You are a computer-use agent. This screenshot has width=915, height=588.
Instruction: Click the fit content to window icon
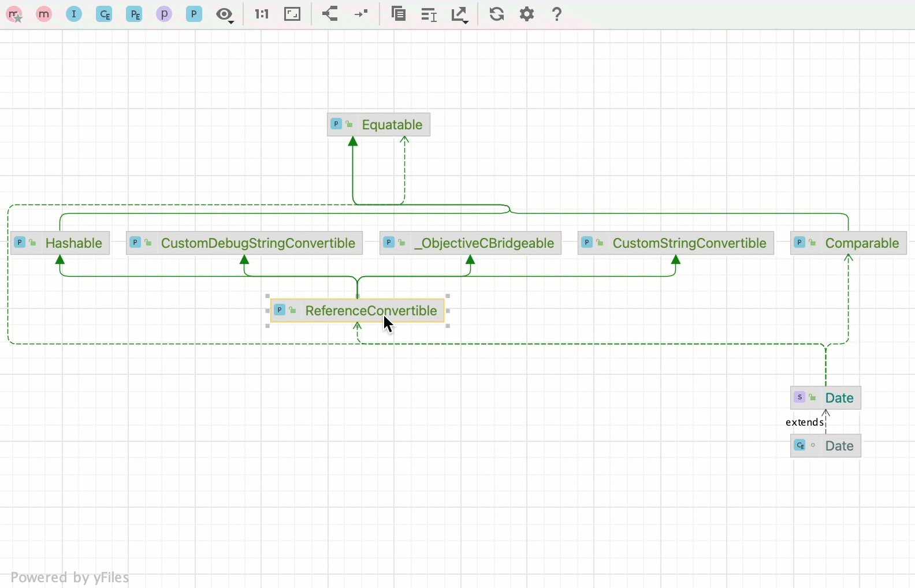click(x=292, y=14)
